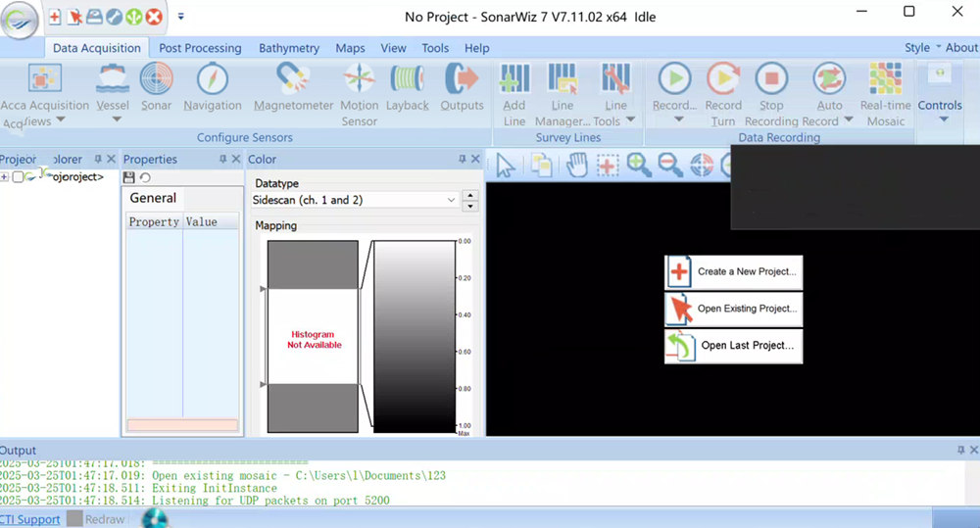Click Open Existing Project button
Screen dimensions: 980x528
[733, 309]
